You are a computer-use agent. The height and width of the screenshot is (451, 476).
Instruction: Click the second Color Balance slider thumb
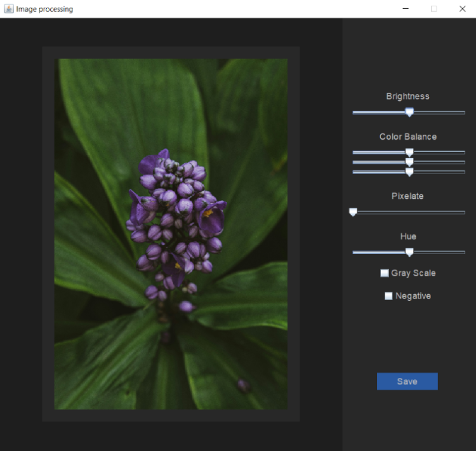click(x=409, y=162)
